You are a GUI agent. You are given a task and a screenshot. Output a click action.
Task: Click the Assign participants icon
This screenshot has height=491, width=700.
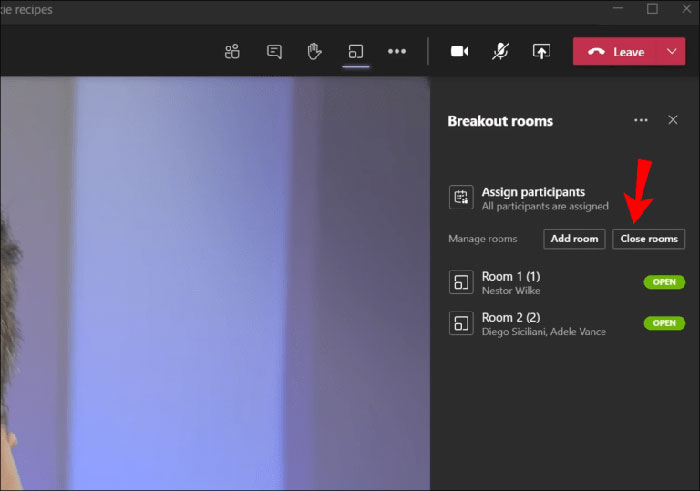[461, 198]
